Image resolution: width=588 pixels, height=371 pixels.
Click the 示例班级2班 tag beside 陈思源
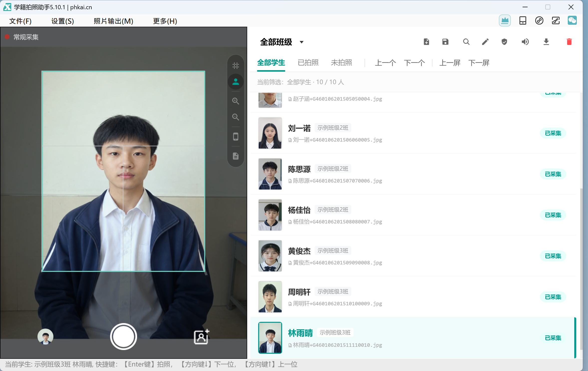tap(333, 169)
